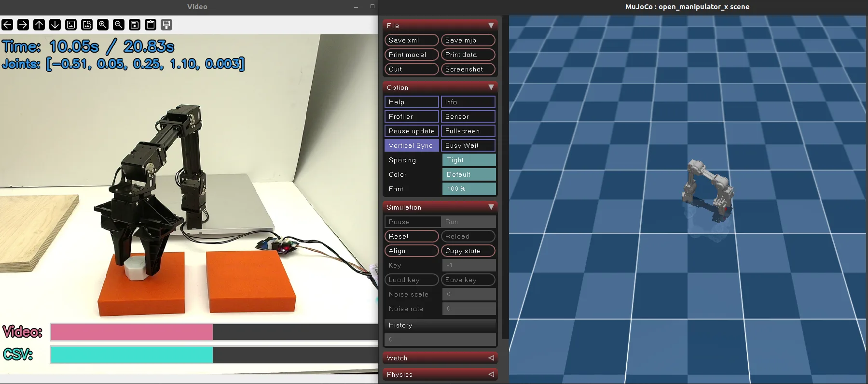The height and width of the screenshot is (384, 868).
Task: Click the paintbrush icon in video toolbar
Action: 166,25
